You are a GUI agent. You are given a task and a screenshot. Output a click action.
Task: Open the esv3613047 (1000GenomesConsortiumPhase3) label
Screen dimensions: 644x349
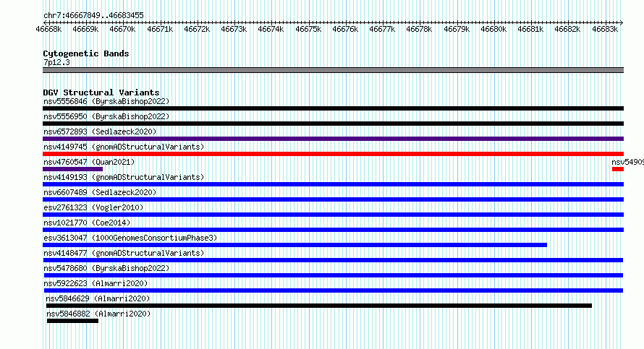pos(130,238)
